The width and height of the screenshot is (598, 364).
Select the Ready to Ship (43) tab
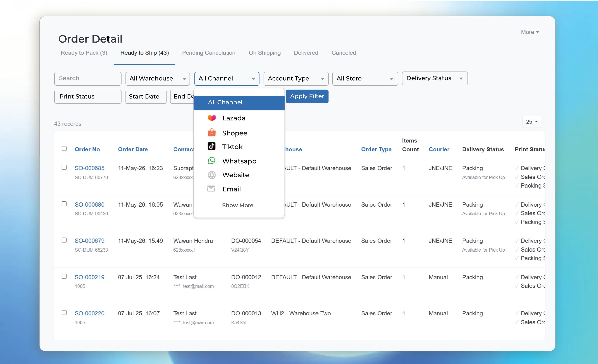click(x=145, y=53)
